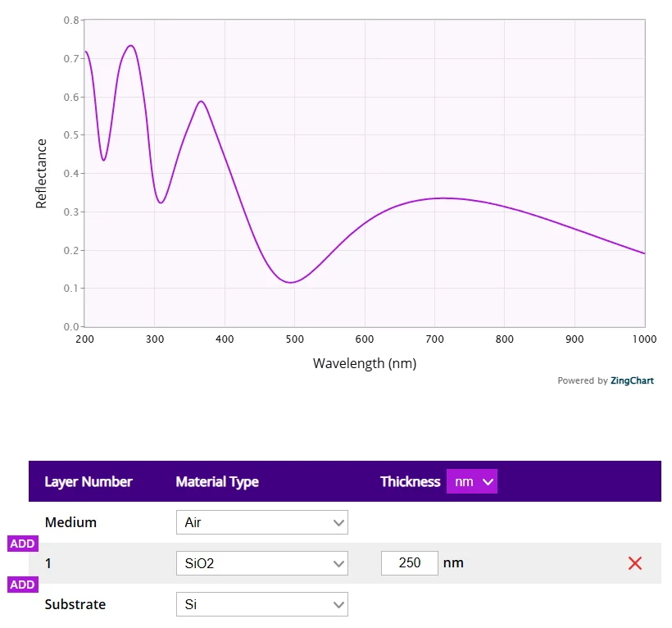Open the Substrate material dropdown showing Si
This screenshot has width=672, height=628.
[x=261, y=604]
